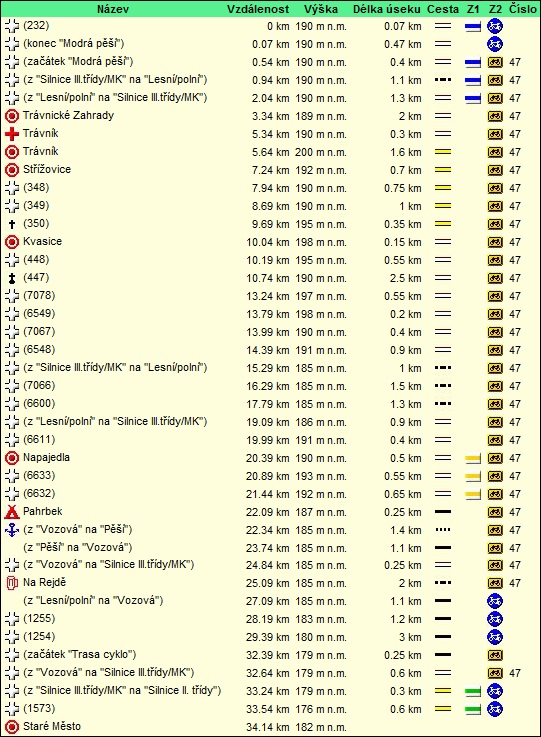Click the Název column header
The width and height of the screenshot is (541, 737).
pyautogui.click(x=113, y=9)
